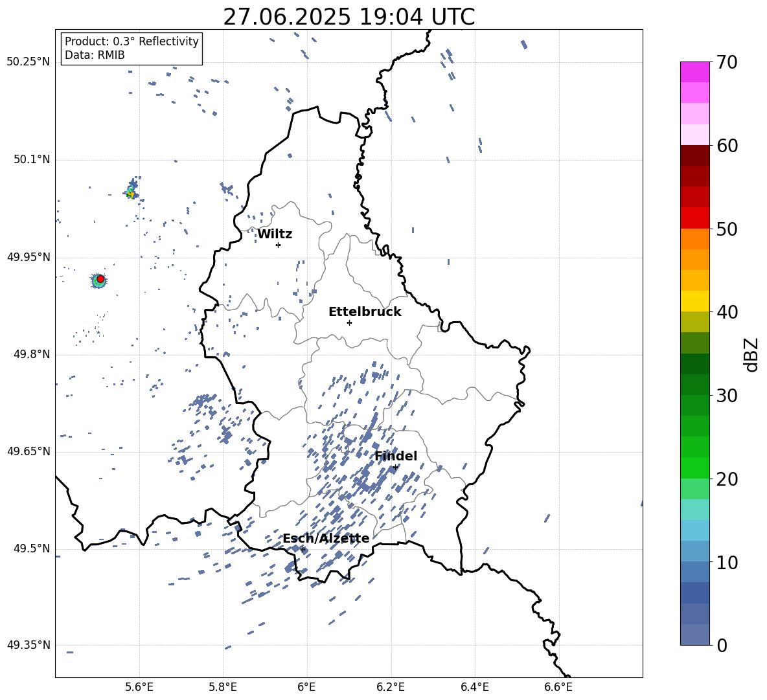Click the red high-reflectivity dot near 49.92°N

click(x=100, y=279)
